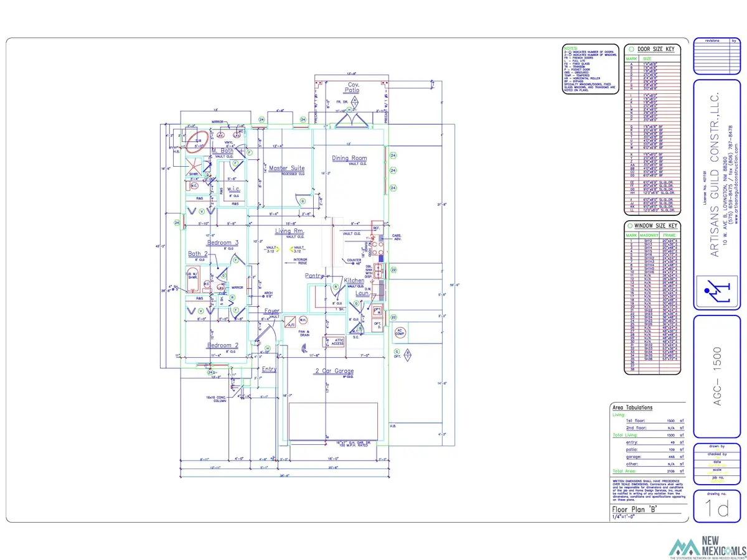
Task: Click the Notes legend box
Action: click(588, 70)
